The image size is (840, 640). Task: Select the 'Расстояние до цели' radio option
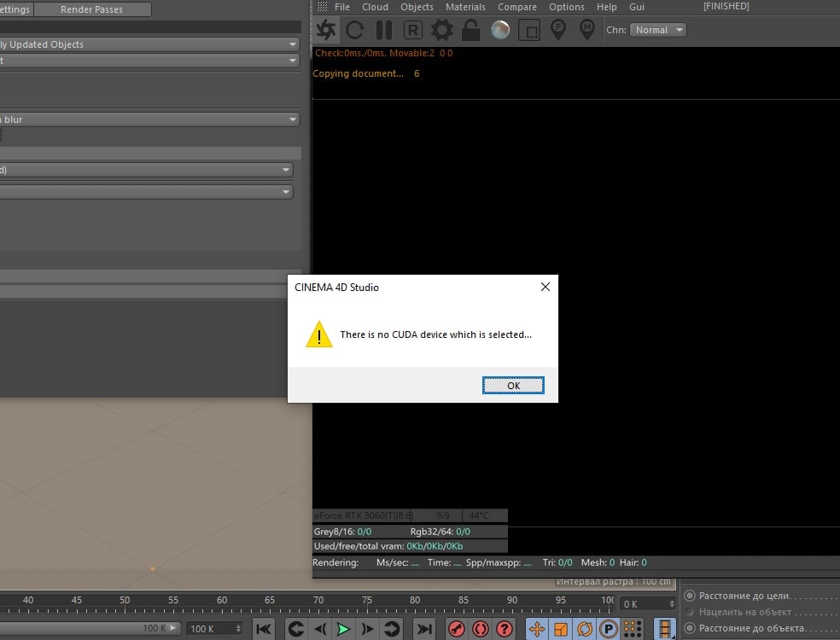click(690, 596)
